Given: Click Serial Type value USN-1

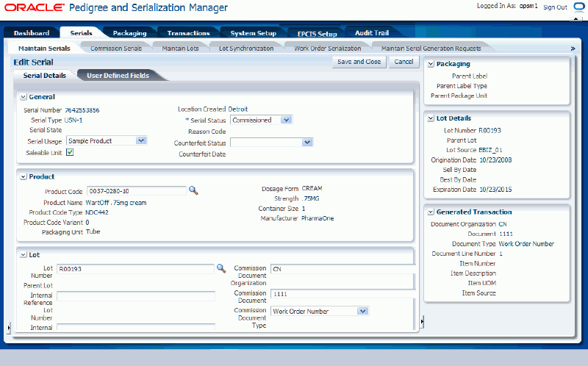Looking at the screenshot, I should 73,120.
